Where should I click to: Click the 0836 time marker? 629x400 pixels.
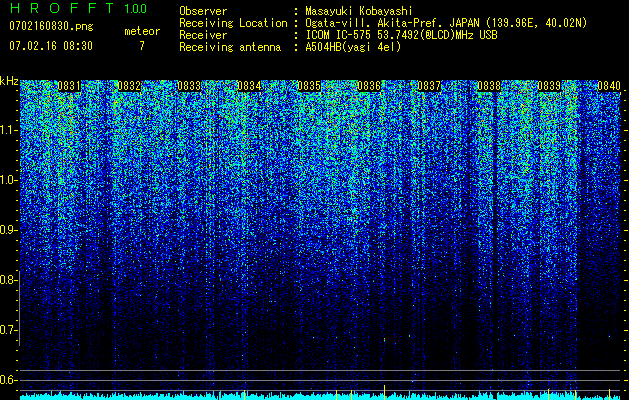point(369,86)
